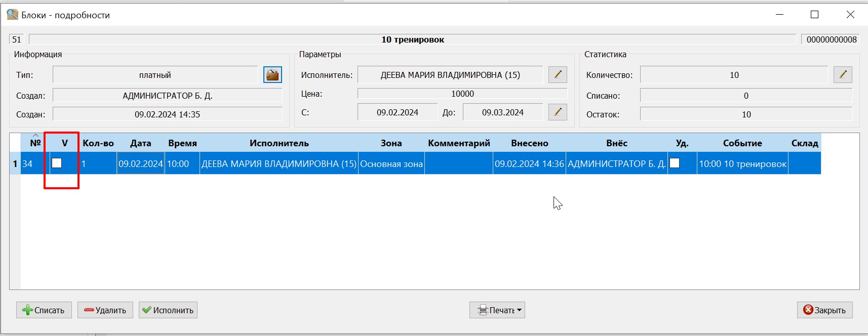Click the block ID field 51

point(17,39)
